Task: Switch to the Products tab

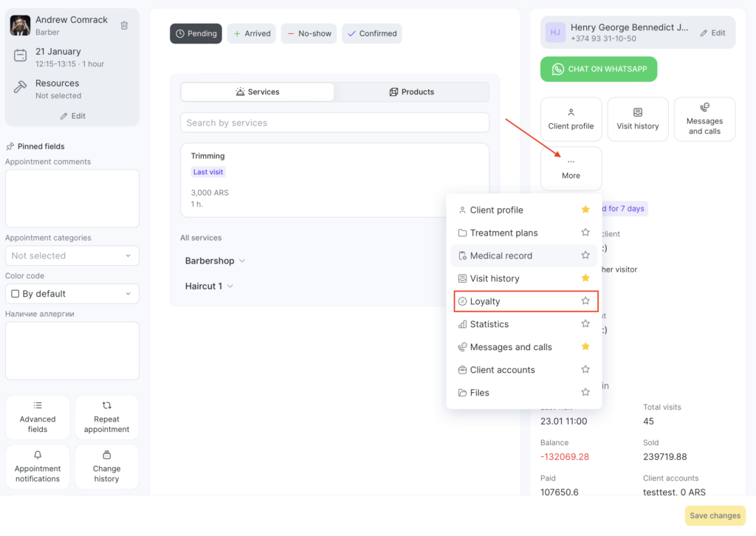Action: click(411, 92)
